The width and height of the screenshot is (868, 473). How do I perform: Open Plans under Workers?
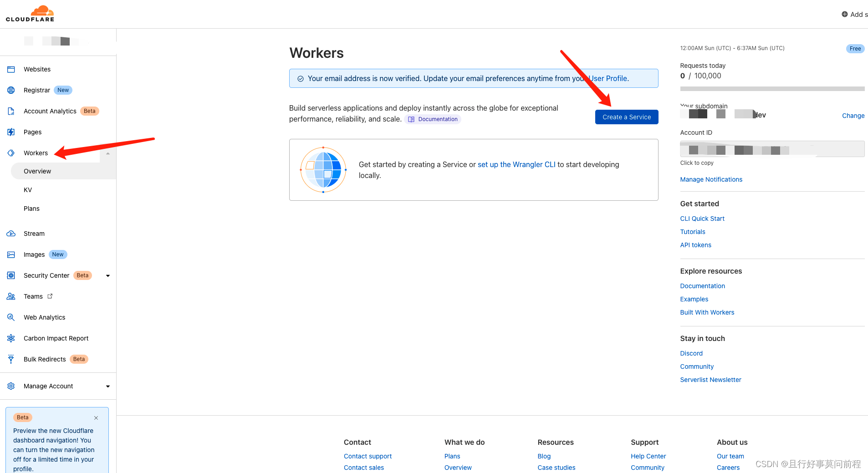pos(31,209)
